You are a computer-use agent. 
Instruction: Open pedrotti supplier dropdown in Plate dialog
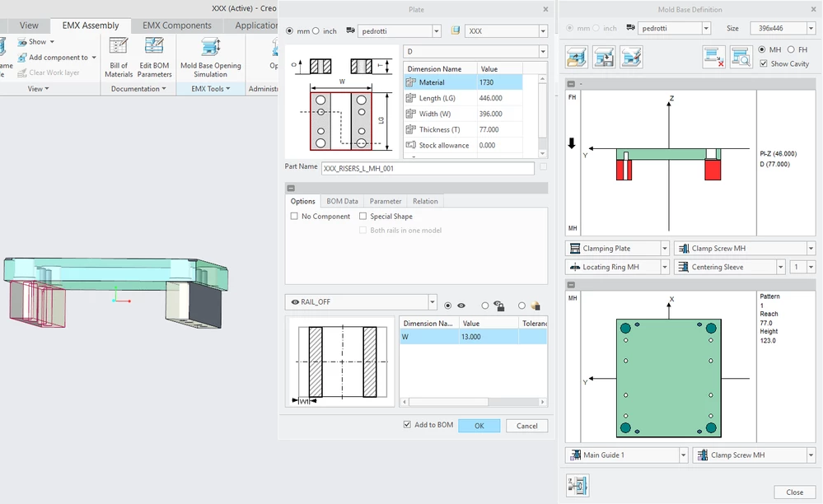(436, 31)
